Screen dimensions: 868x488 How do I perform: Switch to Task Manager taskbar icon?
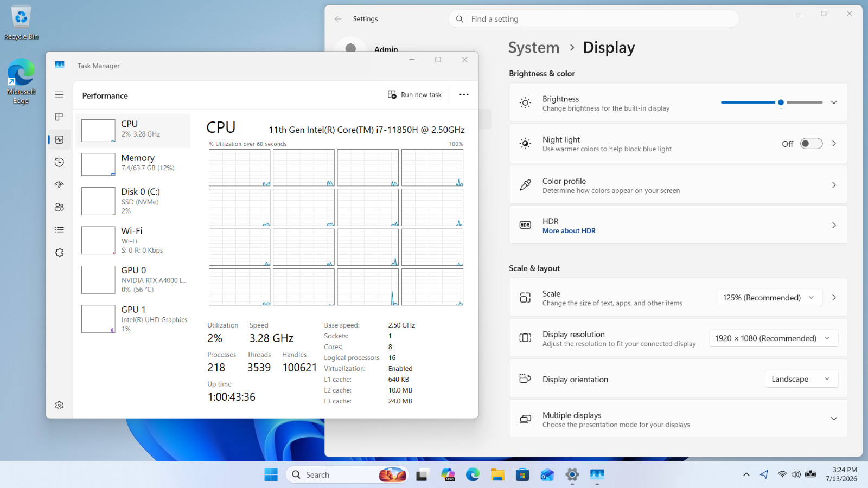[597, 475]
